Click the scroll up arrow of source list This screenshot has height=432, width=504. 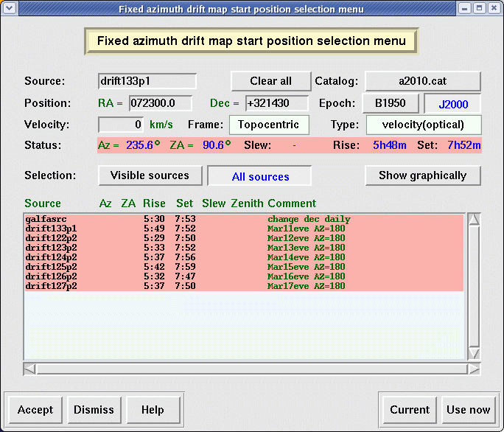474,219
